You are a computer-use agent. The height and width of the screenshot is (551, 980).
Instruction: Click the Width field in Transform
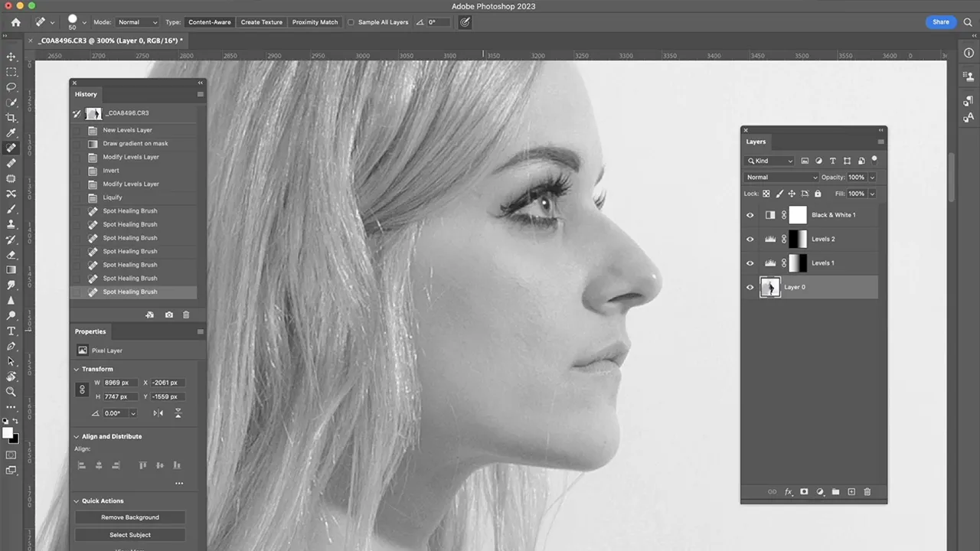coord(121,383)
